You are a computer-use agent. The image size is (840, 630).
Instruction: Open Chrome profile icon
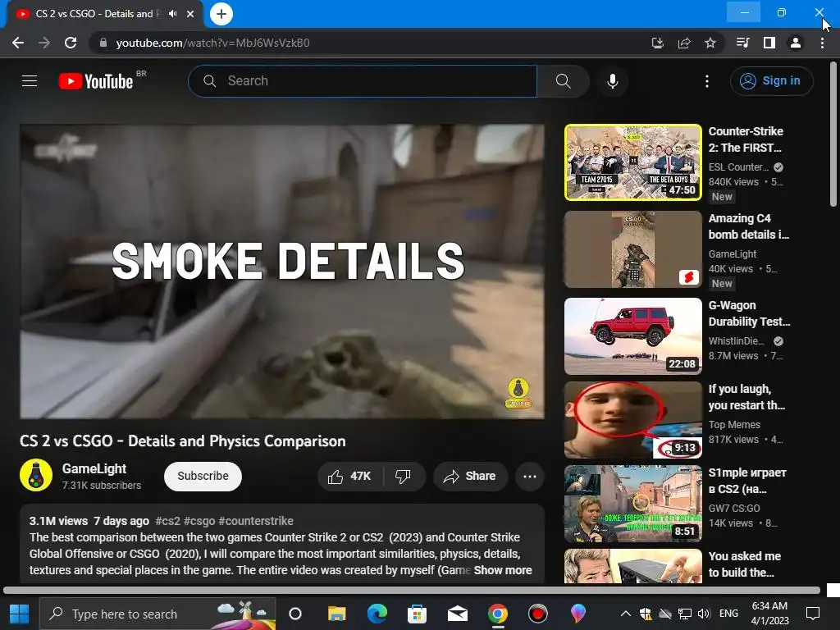tap(796, 43)
